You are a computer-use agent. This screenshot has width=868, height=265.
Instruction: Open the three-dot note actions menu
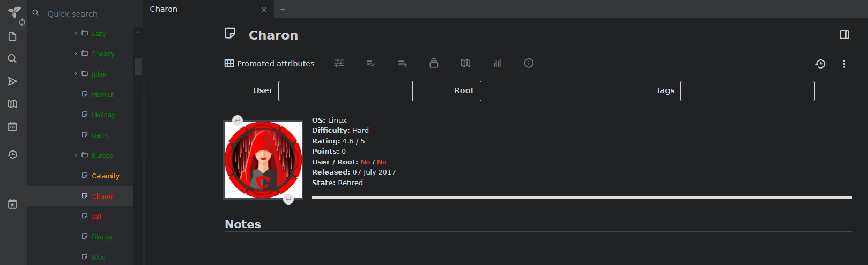[x=844, y=64]
